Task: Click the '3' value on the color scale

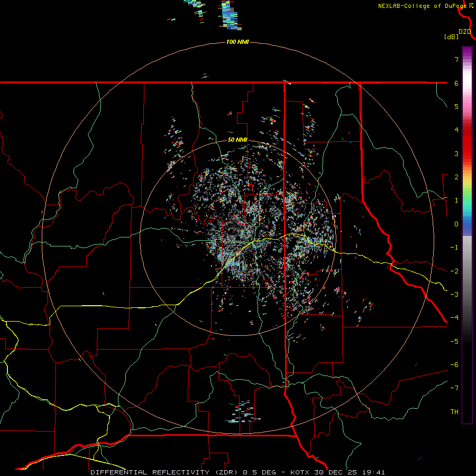Action: pos(456,153)
